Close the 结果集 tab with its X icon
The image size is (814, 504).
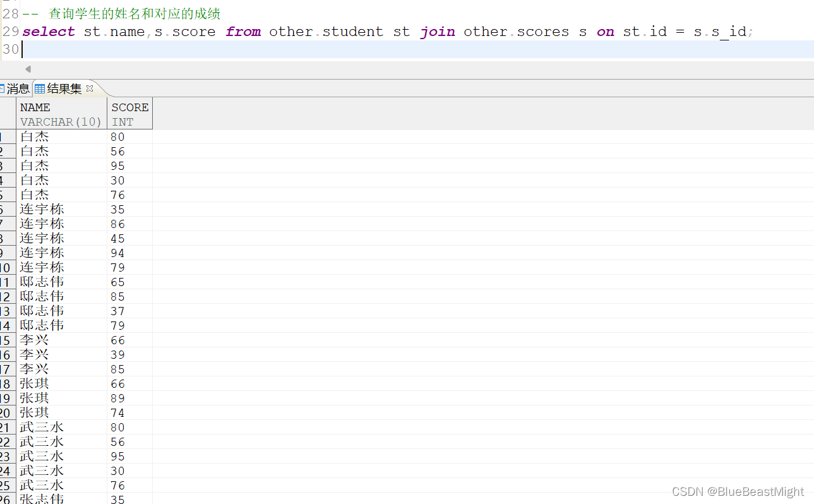click(90, 88)
